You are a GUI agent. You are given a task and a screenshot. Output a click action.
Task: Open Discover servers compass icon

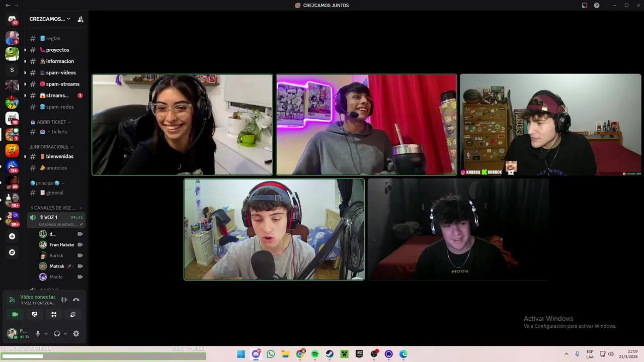coord(12,252)
